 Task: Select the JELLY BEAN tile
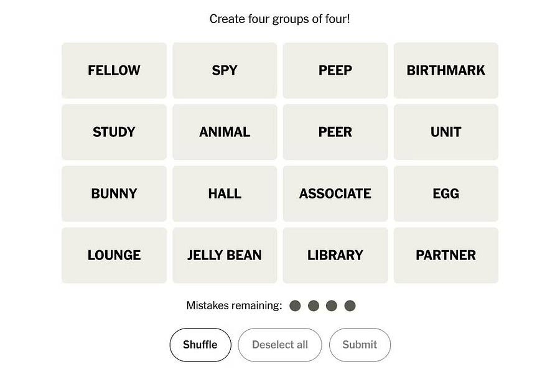tap(225, 255)
